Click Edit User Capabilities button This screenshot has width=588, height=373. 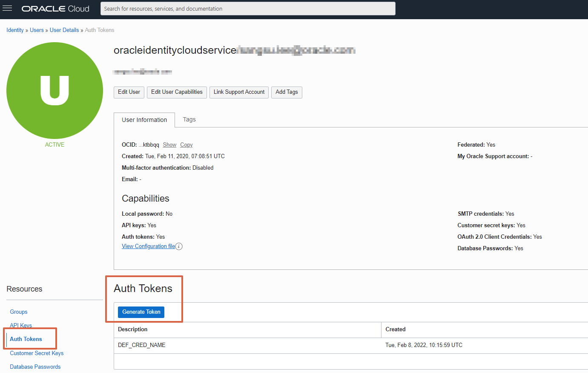pos(177,92)
